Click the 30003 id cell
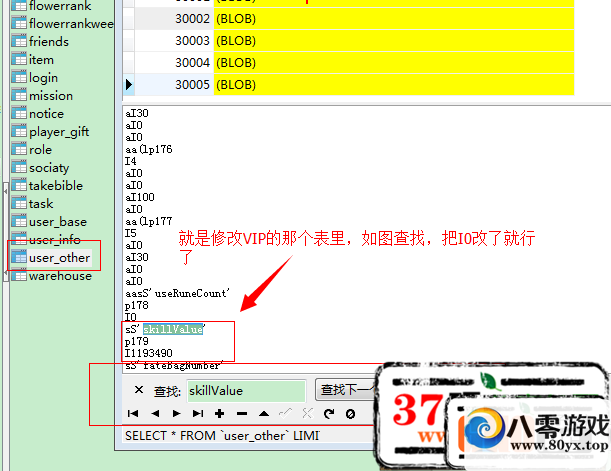This screenshot has height=471, width=611. coord(174,41)
